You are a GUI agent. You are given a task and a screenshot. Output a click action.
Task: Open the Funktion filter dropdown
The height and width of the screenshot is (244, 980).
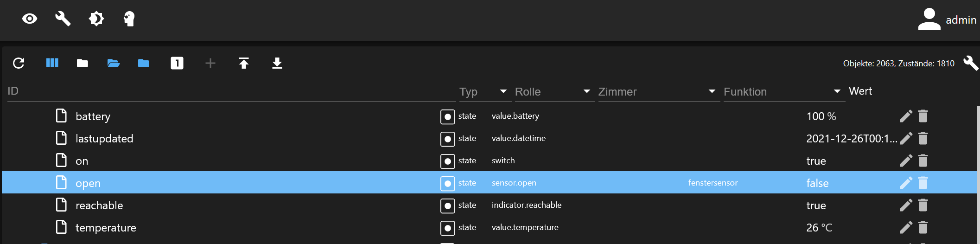tap(837, 91)
